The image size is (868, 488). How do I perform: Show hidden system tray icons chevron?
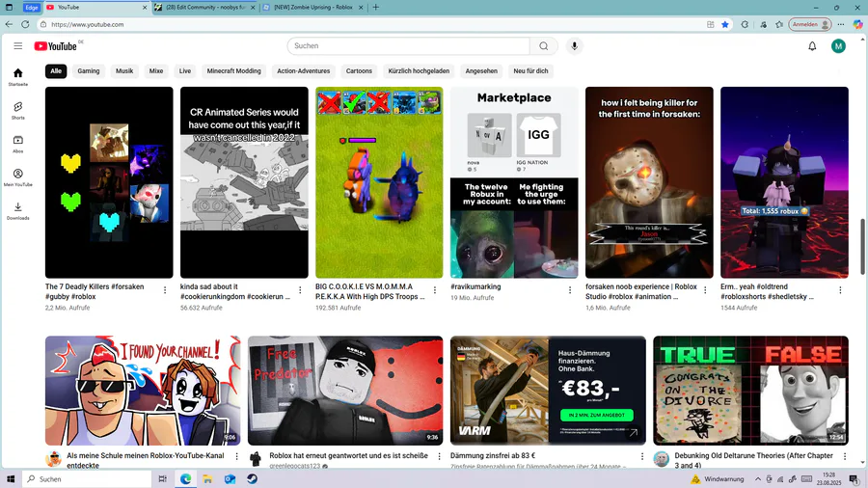(757, 479)
